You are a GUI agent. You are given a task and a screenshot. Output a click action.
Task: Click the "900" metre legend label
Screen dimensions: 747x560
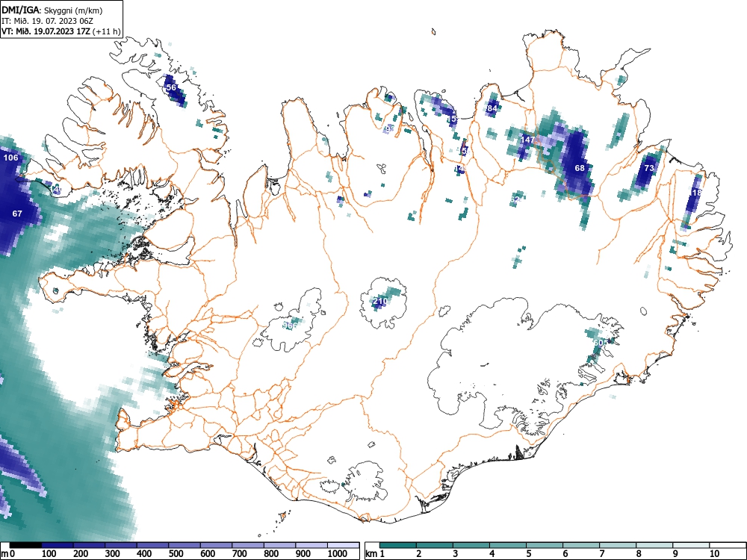tap(303, 554)
